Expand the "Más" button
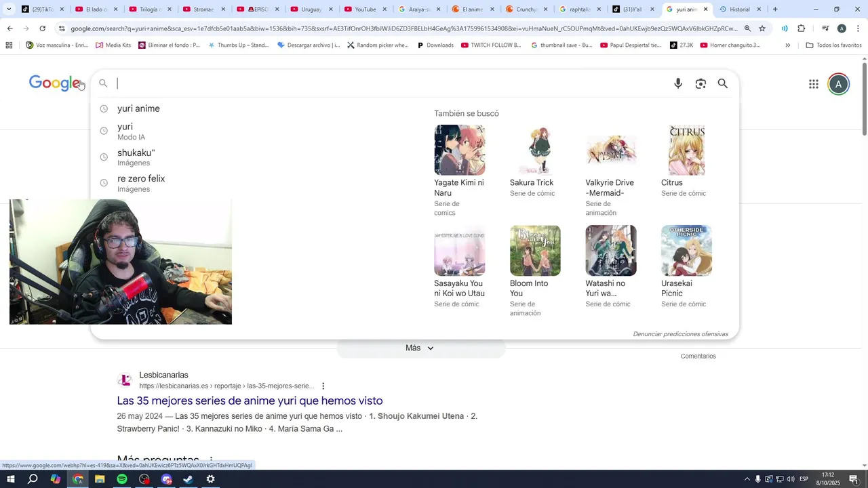 coord(420,348)
